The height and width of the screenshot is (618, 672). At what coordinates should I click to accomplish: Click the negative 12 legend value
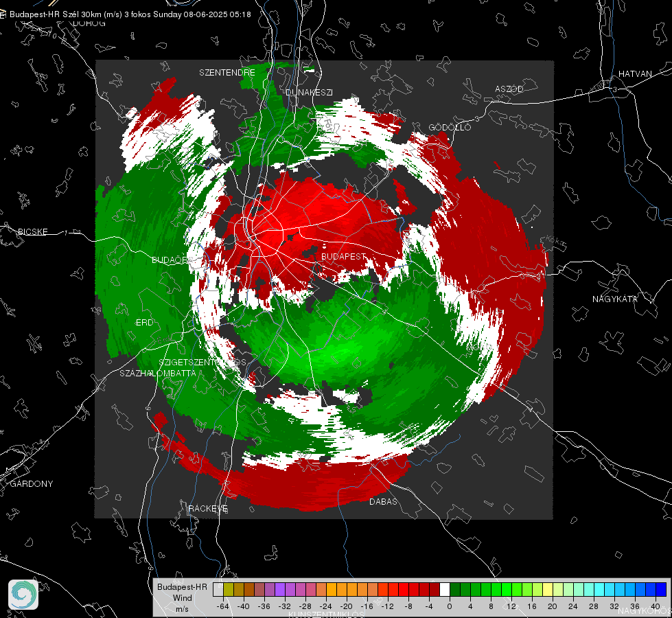pyautogui.click(x=387, y=606)
